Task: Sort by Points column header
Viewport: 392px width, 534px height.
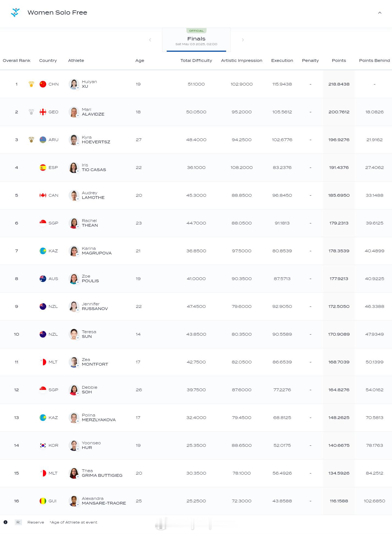Action: tap(339, 61)
